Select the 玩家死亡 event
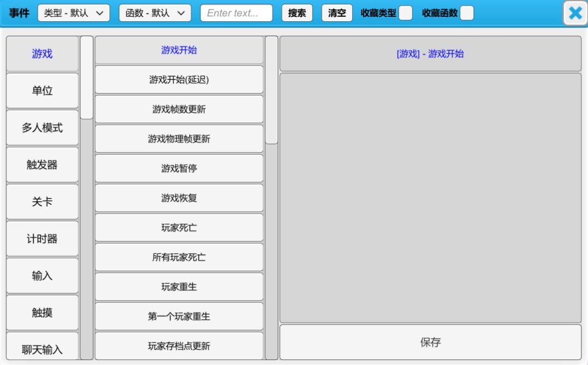This screenshot has height=365, width=588. (179, 227)
